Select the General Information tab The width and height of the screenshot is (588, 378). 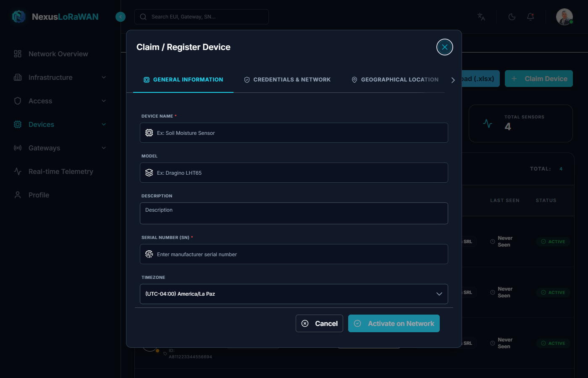(183, 80)
